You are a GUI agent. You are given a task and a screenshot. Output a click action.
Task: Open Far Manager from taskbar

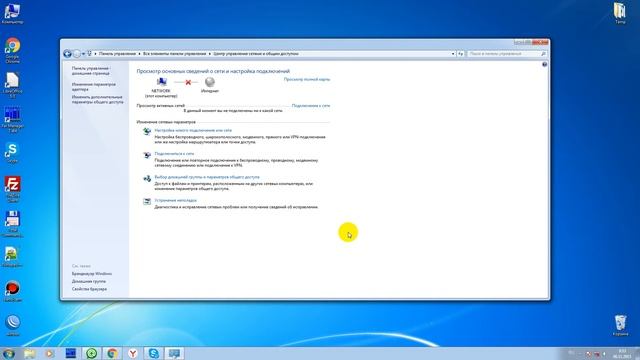tap(71, 353)
